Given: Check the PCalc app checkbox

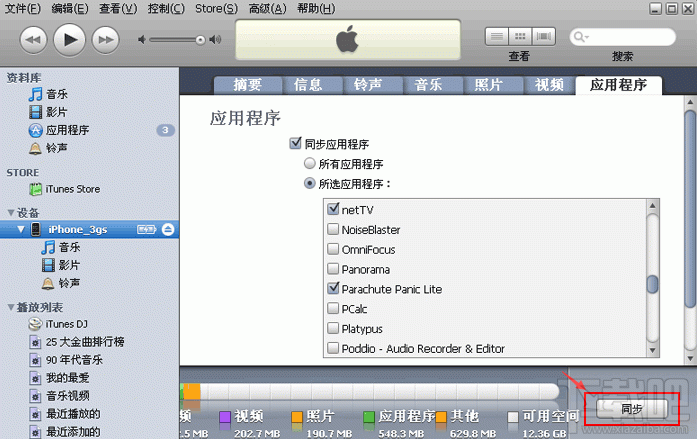Looking at the screenshot, I should tap(333, 308).
